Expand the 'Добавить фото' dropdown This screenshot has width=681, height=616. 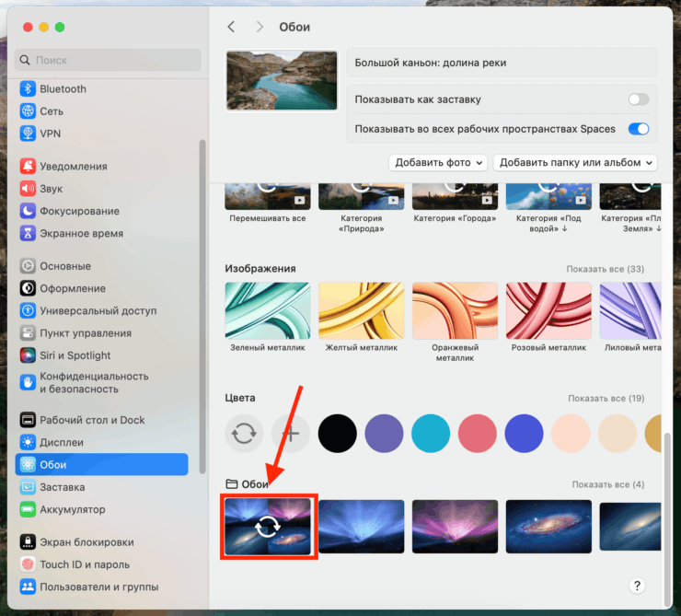(x=438, y=163)
